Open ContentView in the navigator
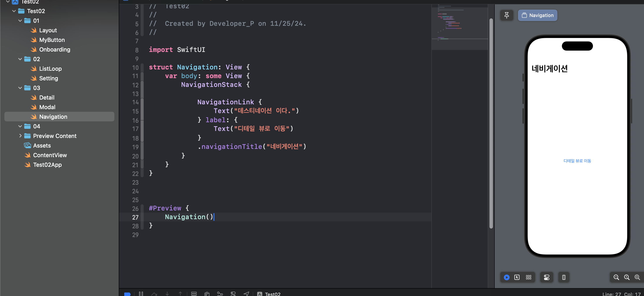 (x=50, y=155)
